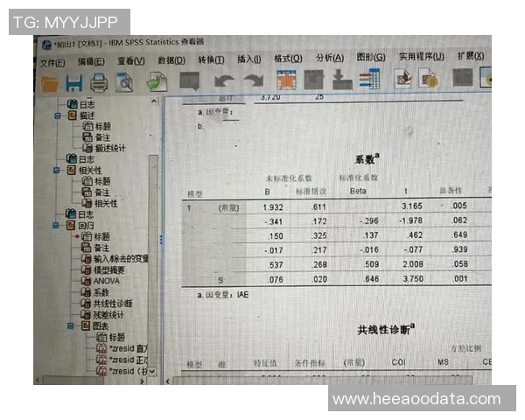Image resolution: width=525 pixels, height=420 pixels.
Task: Open the 数据(D) menu
Action: pyautogui.click(x=171, y=60)
